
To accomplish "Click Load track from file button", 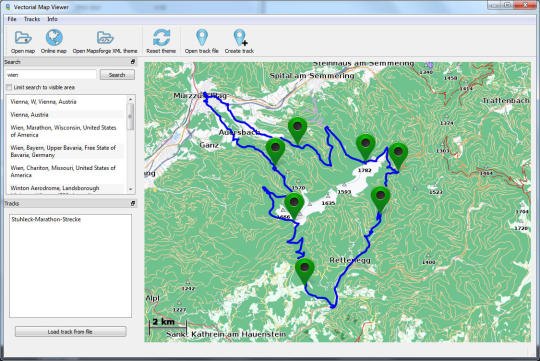I will (x=70, y=332).
